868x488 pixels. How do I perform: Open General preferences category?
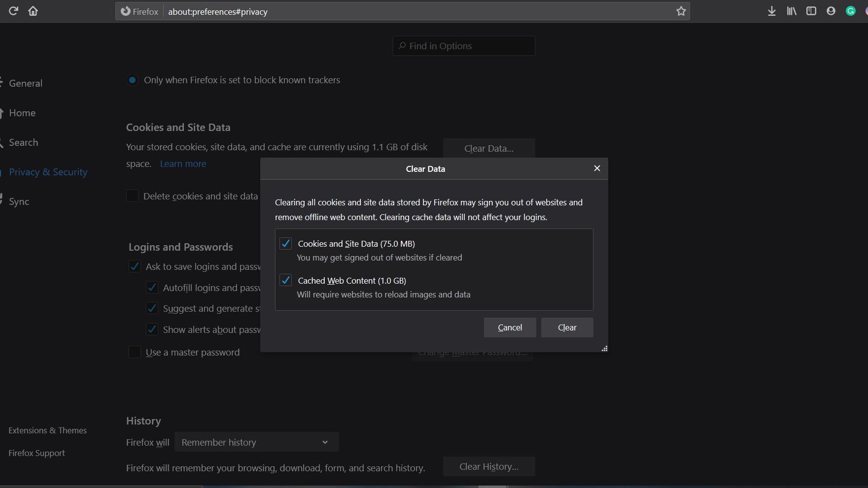tap(26, 83)
